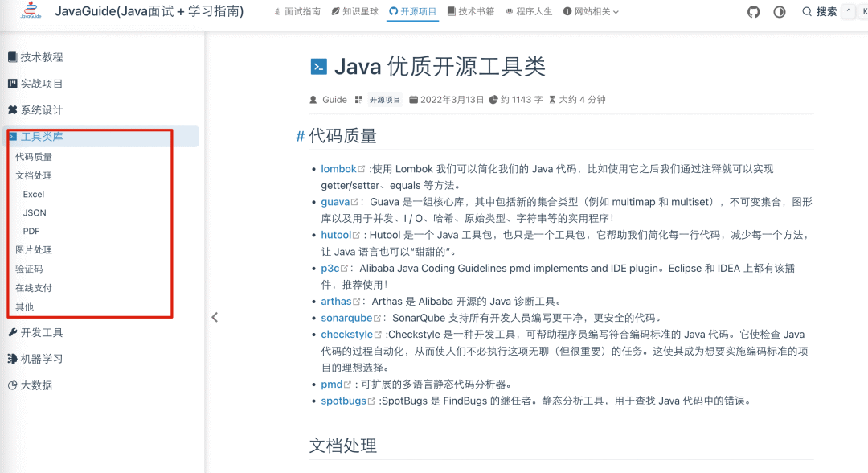Open 实战项目 in sidebar

coord(35,84)
